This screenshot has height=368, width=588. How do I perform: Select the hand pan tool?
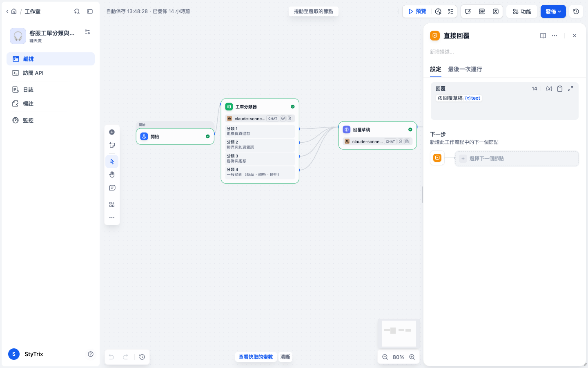(112, 175)
